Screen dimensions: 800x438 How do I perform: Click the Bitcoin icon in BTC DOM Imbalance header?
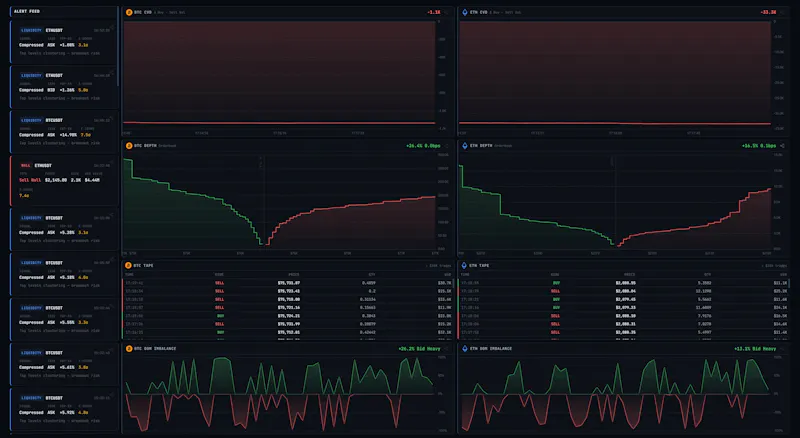(x=129, y=349)
